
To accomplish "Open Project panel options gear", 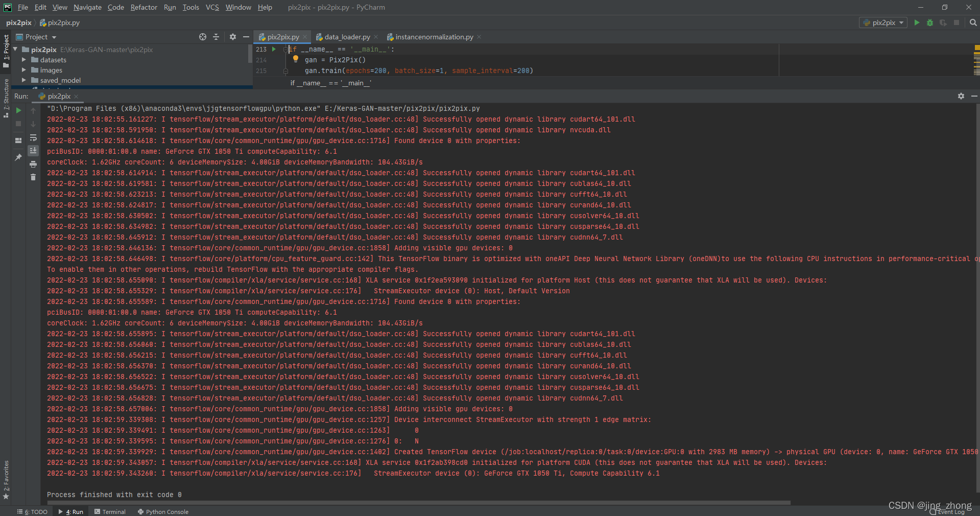I will click(233, 37).
